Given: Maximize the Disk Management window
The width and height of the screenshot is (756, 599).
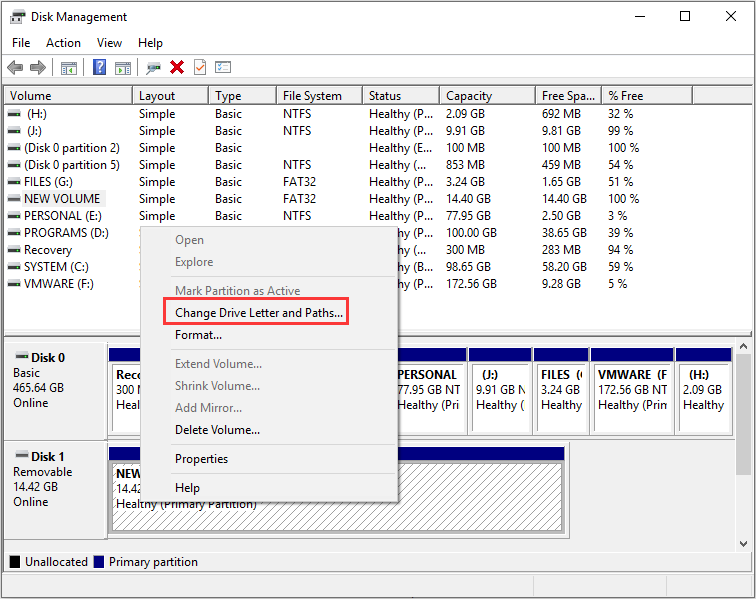Looking at the screenshot, I should pyautogui.click(x=685, y=16).
